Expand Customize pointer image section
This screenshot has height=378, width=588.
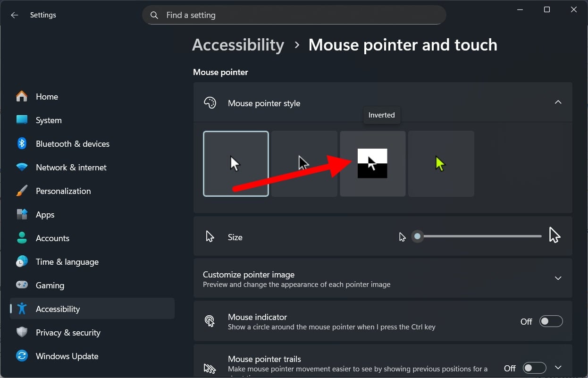(x=558, y=278)
